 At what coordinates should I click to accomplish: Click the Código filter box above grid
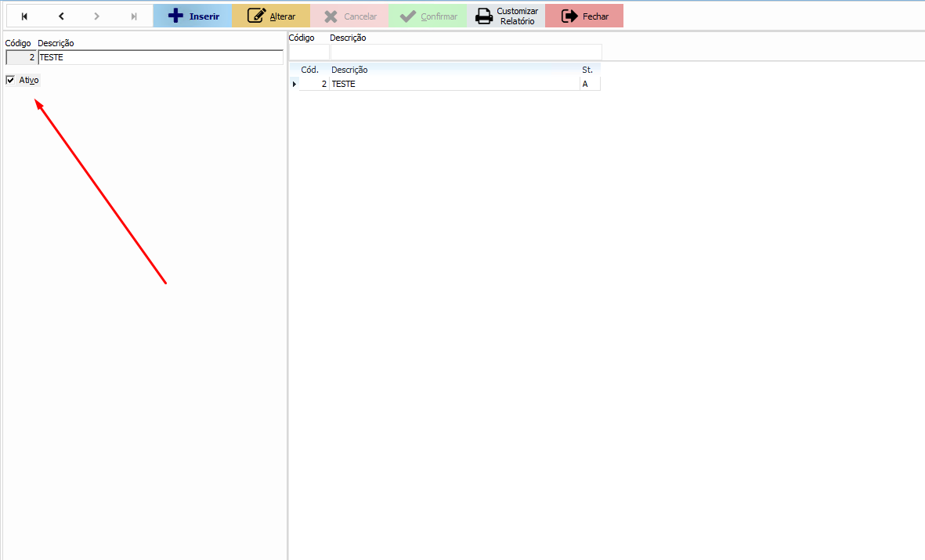click(309, 52)
